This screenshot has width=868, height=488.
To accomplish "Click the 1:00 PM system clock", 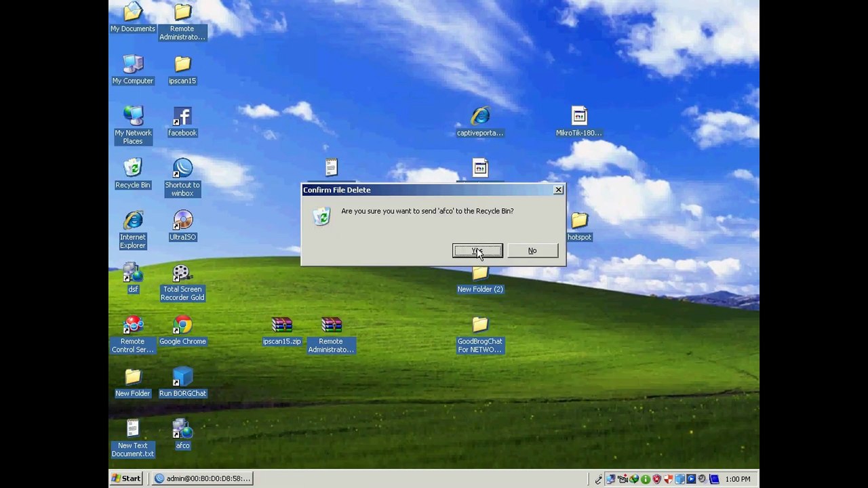I will pos(738,479).
